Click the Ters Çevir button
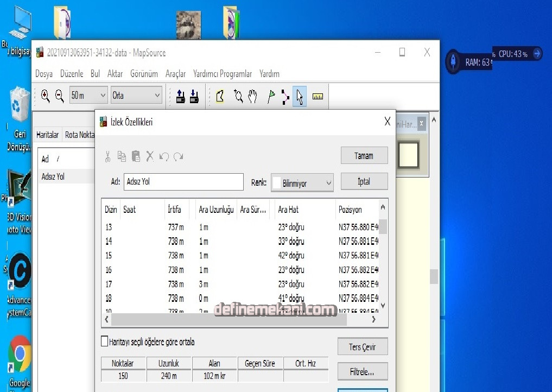Screen dimensions: 552x392 coord(362,347)
